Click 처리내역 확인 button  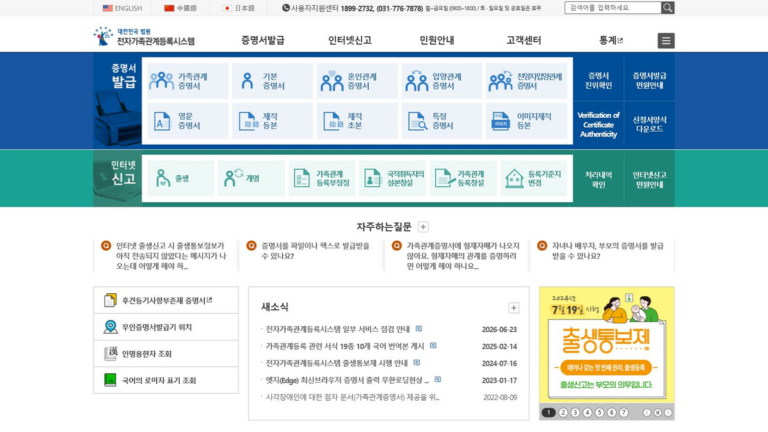tap(598, 180)
